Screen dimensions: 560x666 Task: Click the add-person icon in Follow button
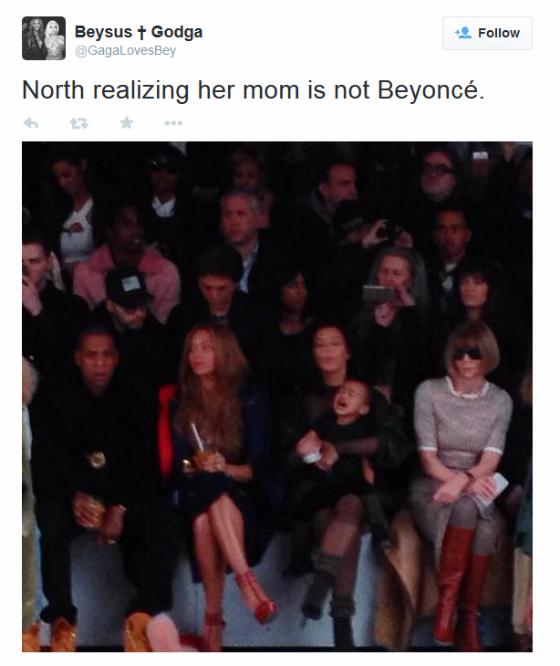tap(463, 33)
